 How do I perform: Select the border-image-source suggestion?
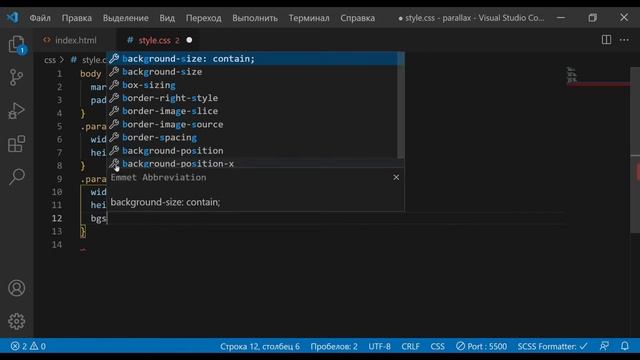pyautogui.click(x=252, y=124)
